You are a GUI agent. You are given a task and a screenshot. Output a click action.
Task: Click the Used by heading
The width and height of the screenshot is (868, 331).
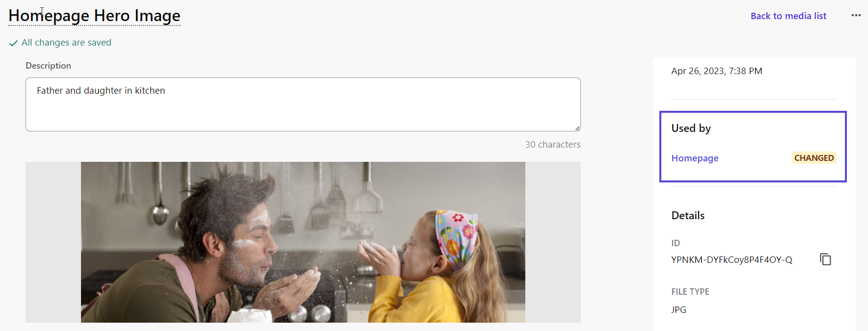coord(691,128)
